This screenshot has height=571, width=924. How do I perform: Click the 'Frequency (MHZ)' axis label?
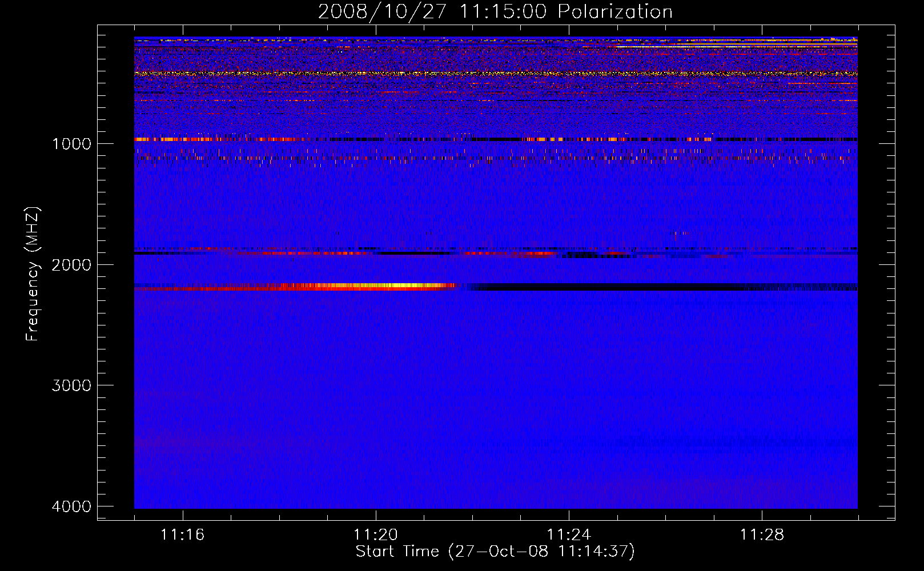point(33,274)
